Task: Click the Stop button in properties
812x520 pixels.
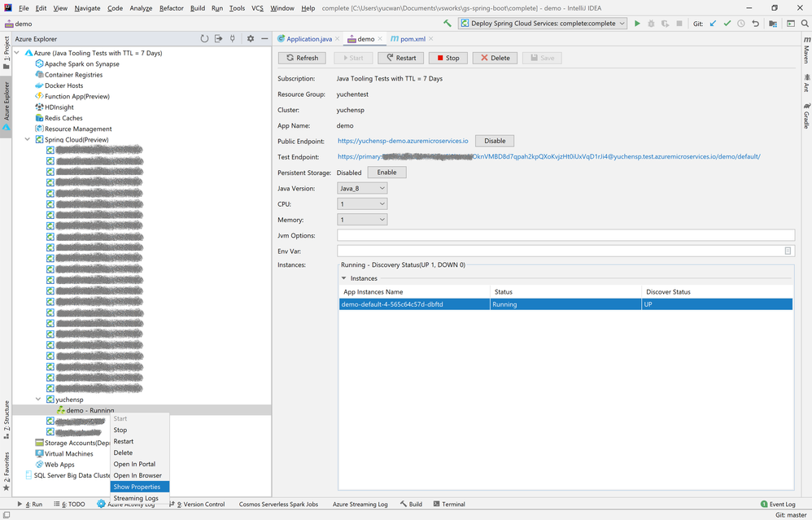Action: tap(448, 58)
